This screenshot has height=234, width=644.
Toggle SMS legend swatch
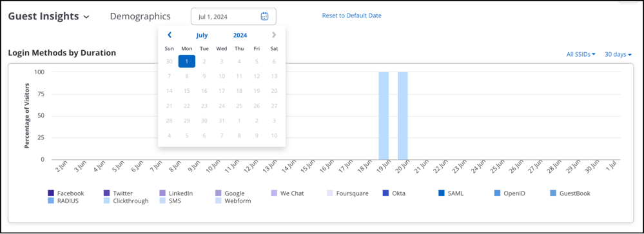[162, 200]
